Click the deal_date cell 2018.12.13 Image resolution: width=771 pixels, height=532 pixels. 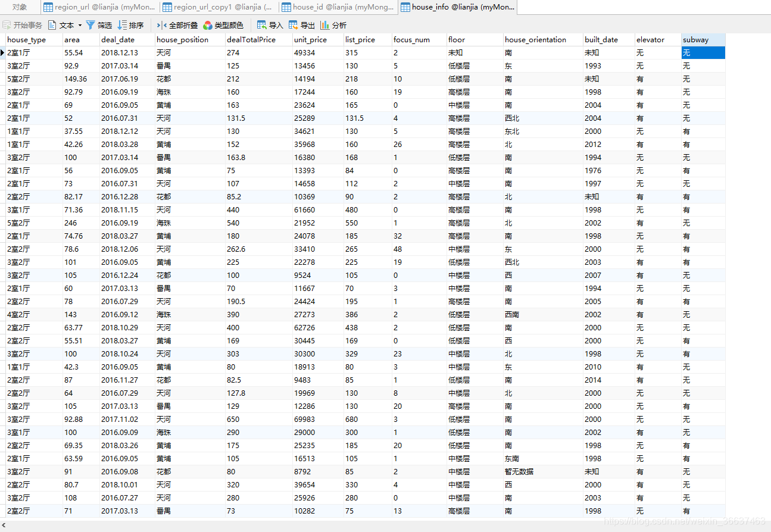tap(127, 53)
